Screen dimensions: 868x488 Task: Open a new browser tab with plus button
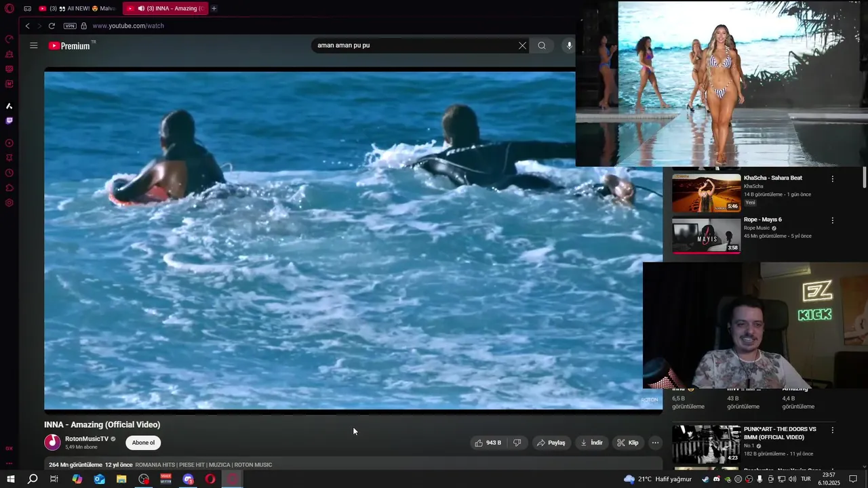click(214, 8)
